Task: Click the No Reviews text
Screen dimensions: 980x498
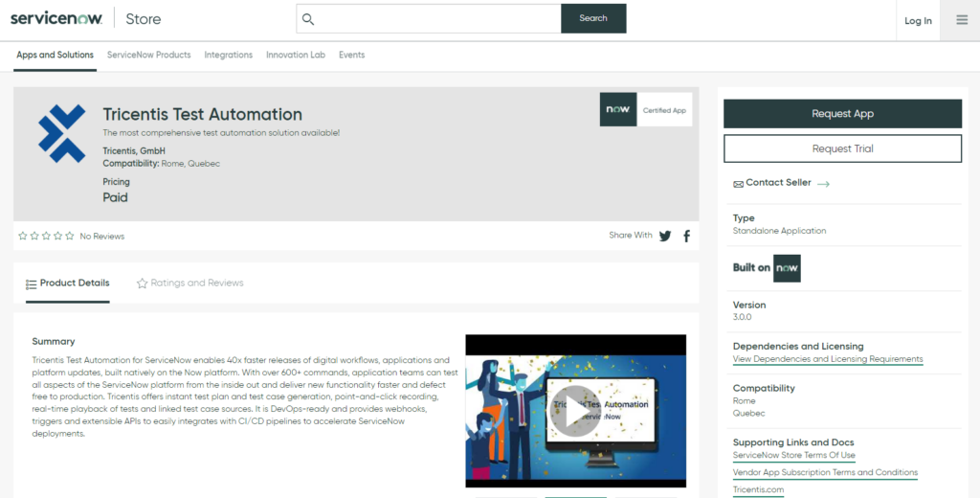Action: (x=101, y=237)
